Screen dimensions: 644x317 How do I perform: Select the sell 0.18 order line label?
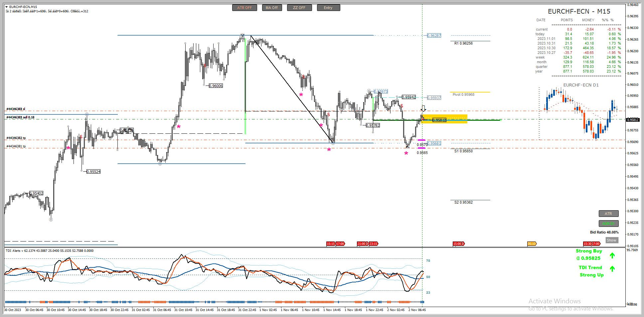pos(20,117)
